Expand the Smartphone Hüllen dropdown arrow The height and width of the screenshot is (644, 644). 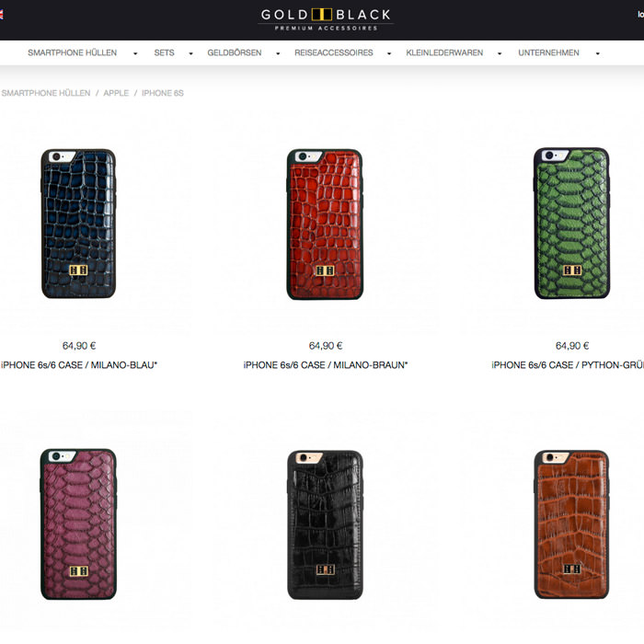pos(135,53)
